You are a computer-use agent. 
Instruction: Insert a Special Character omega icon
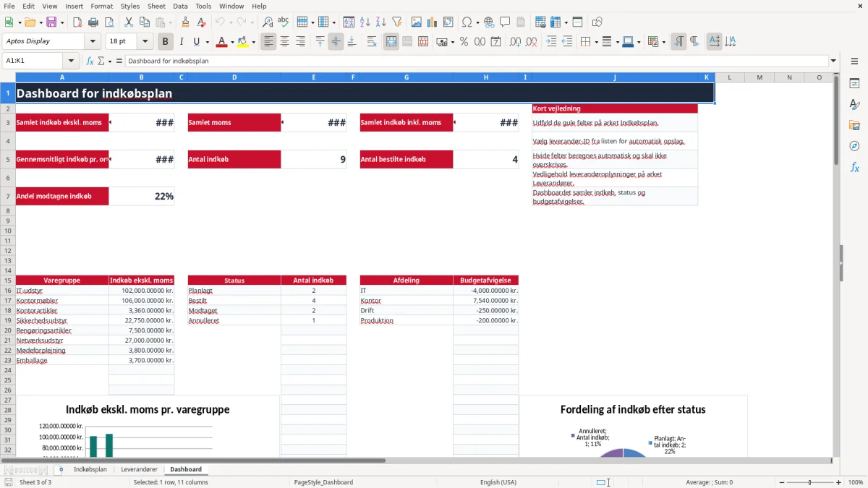click(467, 22)
